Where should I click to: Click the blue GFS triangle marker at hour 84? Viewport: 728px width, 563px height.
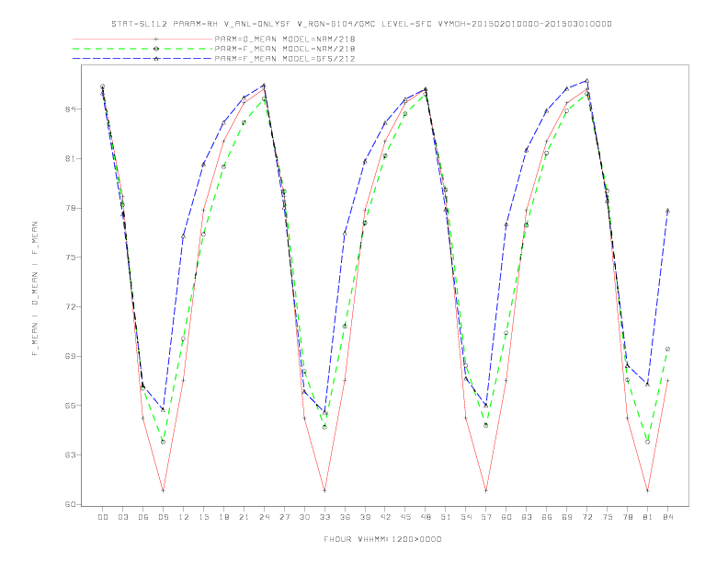pos(667,211)
